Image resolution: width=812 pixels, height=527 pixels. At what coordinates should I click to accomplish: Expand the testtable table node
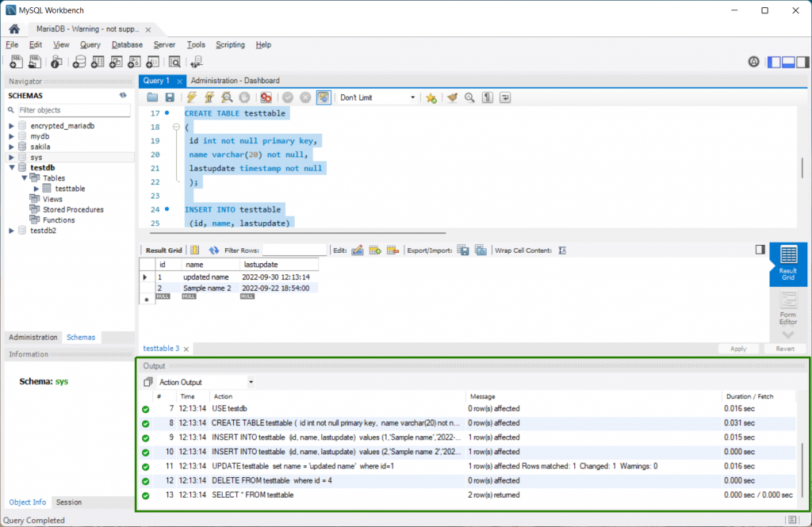coord(36,189)
